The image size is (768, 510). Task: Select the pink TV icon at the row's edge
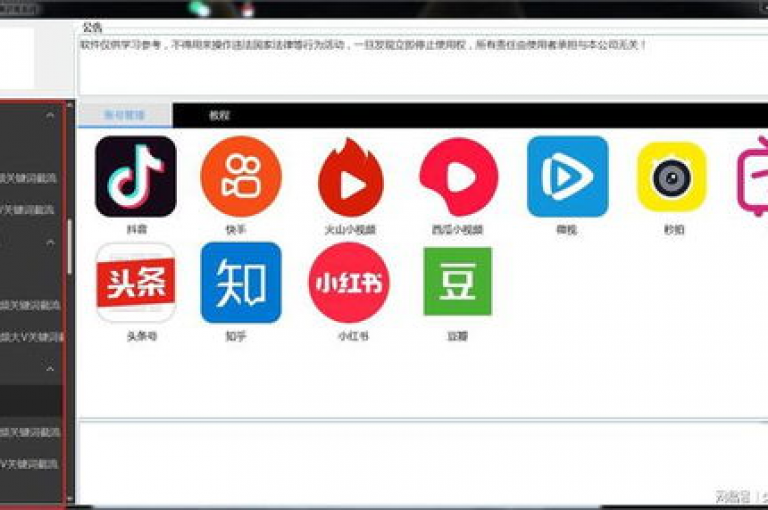click(753, 176)
